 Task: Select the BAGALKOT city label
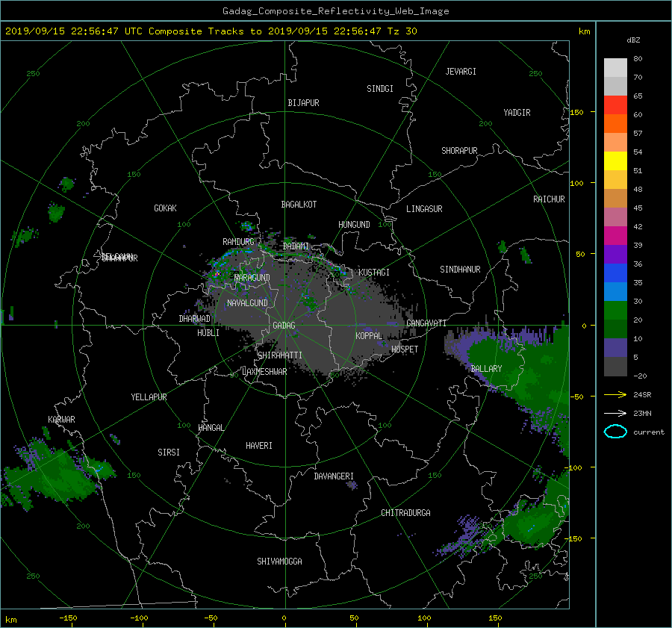[x=299, y=205]
